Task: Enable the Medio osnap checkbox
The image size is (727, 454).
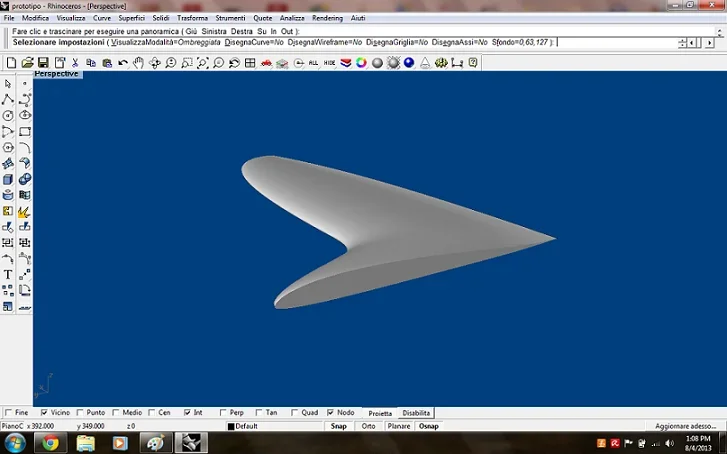Action: coord(116,412)
